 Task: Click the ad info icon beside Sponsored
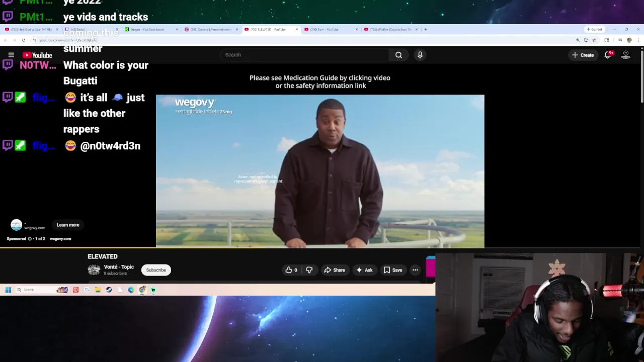30,239
